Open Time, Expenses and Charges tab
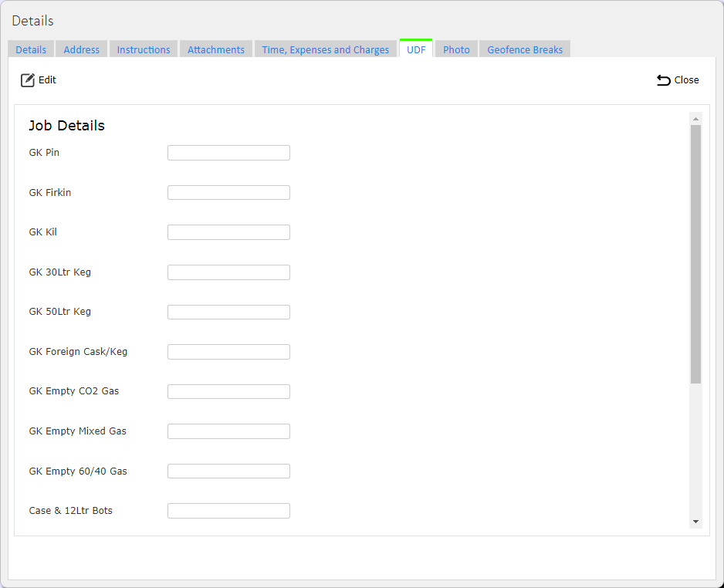This screenshot has width=724, height=588. pyautogui.click(x=326, y=49)
